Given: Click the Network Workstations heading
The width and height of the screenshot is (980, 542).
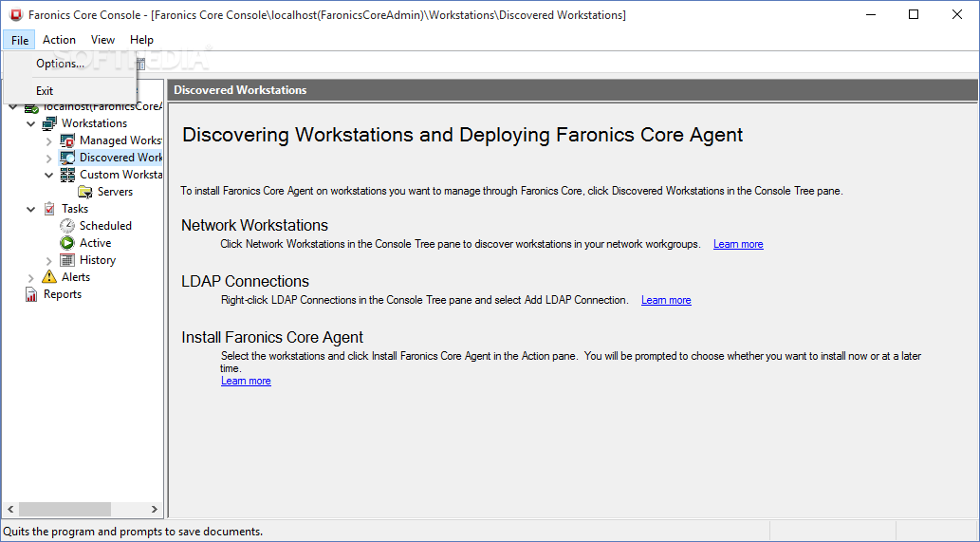Looking at the screenshot, I should pos(254,225).
